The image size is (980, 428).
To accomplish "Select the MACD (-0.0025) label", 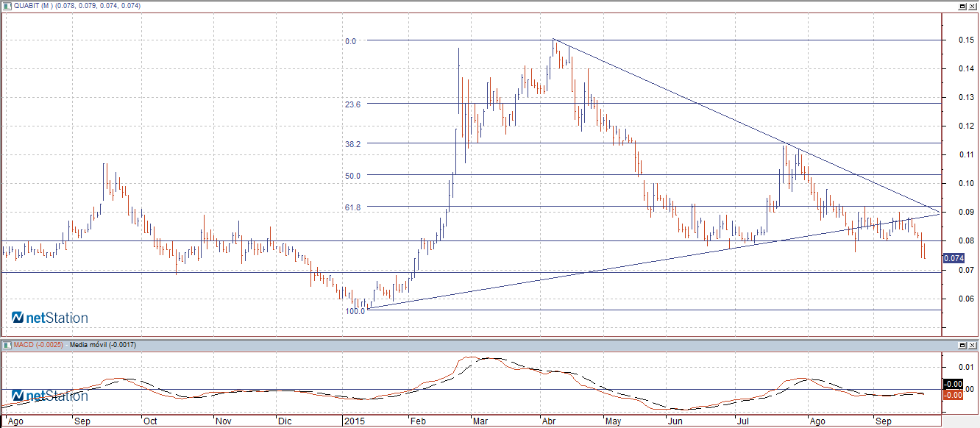I will click(38, 344).
